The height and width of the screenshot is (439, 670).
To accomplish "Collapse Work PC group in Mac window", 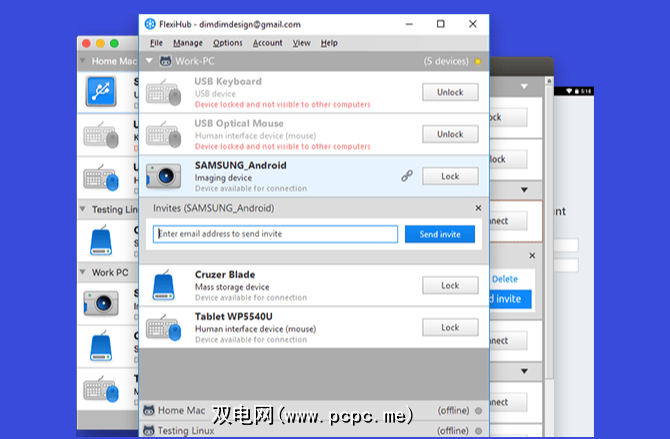I will (x=83, y=272).
